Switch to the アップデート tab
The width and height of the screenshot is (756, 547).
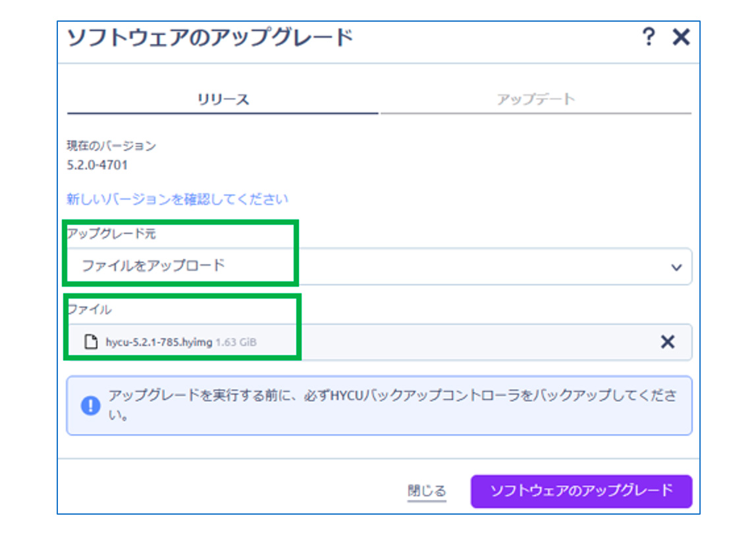click(x=535, y=100)
